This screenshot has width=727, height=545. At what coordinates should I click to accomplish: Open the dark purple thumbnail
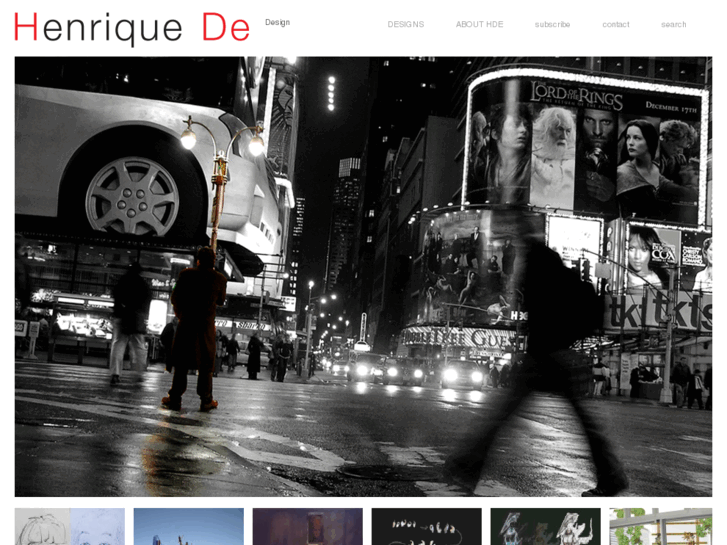click(x=307, y=526)
